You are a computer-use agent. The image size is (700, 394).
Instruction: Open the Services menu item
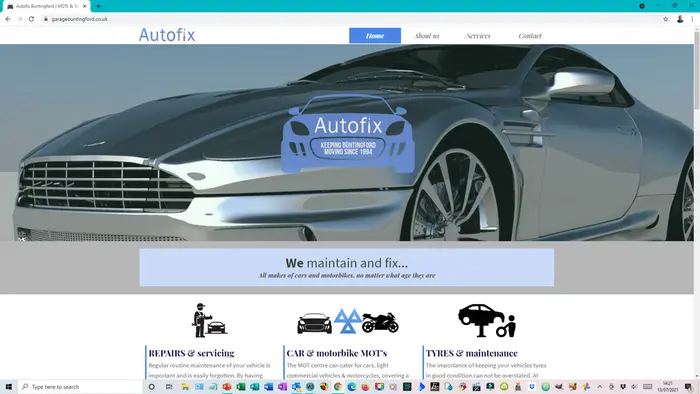point(479,36)
